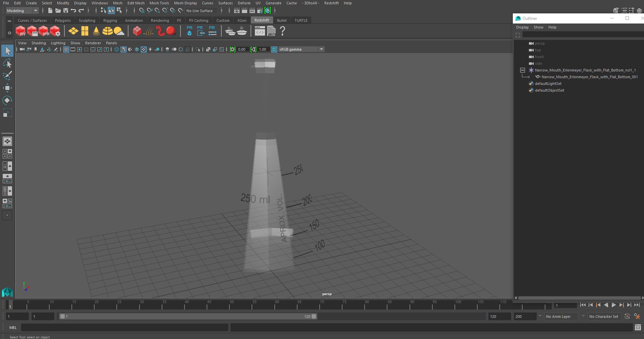The width and height of the screenshot is (644, 339).
Task: Activate the Move tool
Action: tap(7, 88)
